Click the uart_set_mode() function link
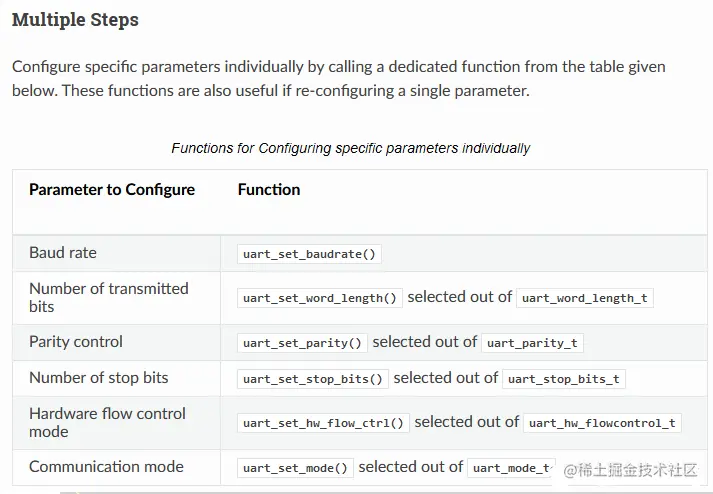This screenshot has width=713, height=494. pos(295,468)
